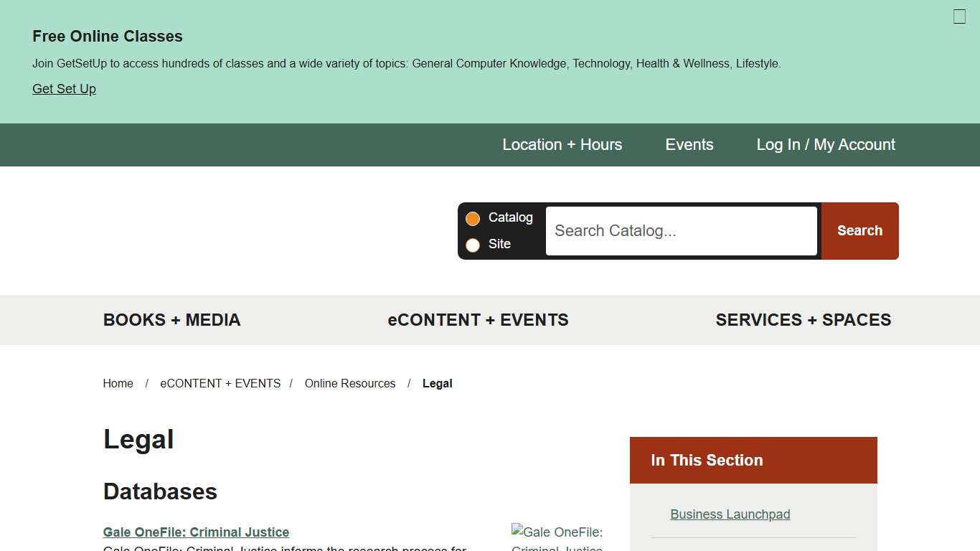Click eCONTENT + EVENTS in the breadcrumb trail
The image size is (980, 551).
[220, 384]
